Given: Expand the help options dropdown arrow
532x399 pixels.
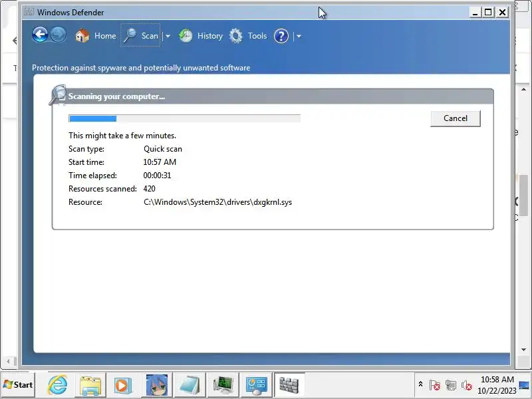Looking at the screenshot, I should click(299, 36).
